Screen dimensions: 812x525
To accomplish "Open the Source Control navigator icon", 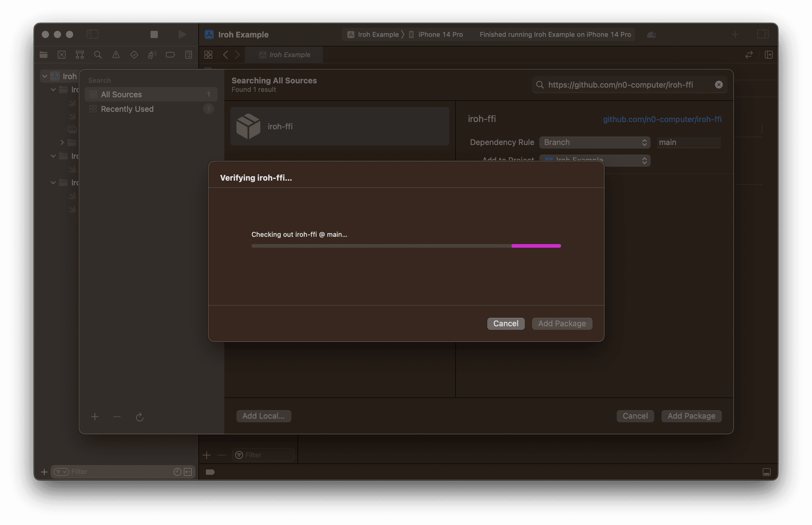I will click(x=61, y=55).
